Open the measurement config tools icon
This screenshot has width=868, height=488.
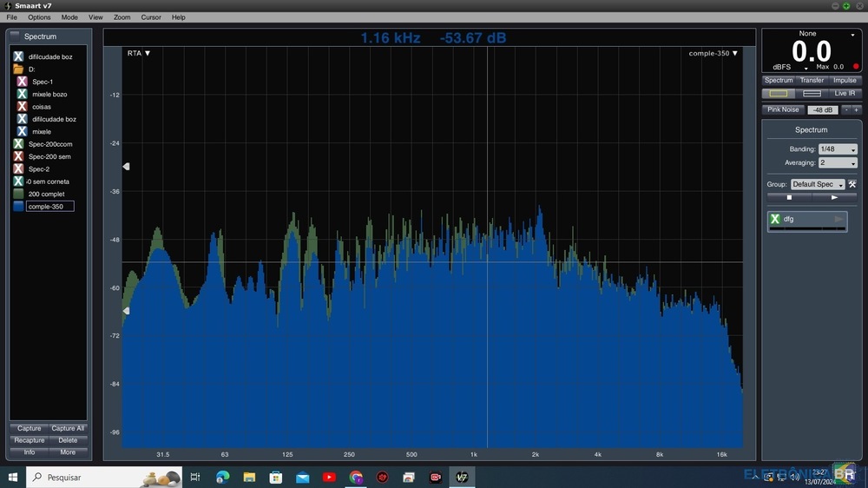pos(852,184)
